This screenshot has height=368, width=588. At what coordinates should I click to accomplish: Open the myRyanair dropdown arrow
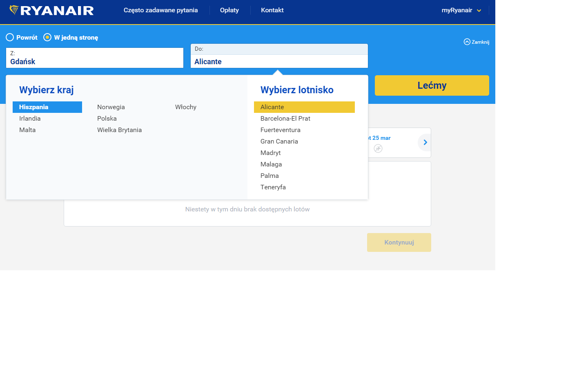pyautogui.click(x=479, y=11)
